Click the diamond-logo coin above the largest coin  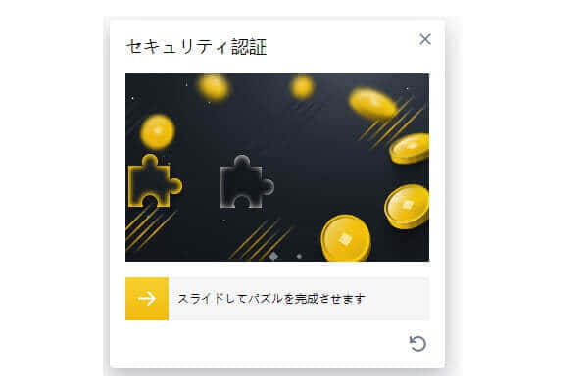(407, 207)
